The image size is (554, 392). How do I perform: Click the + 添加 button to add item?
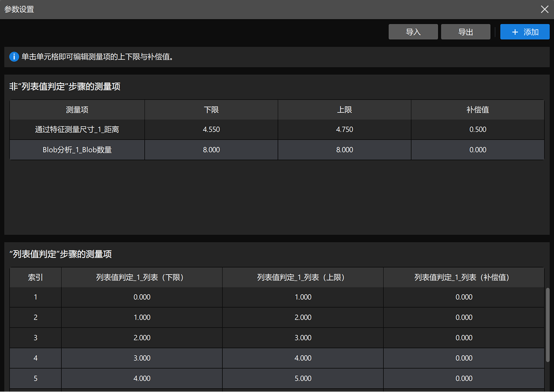coord(524,32)
